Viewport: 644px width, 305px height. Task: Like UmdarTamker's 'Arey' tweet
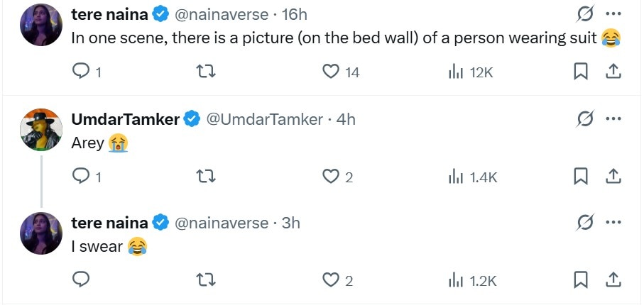pos(330,177)
